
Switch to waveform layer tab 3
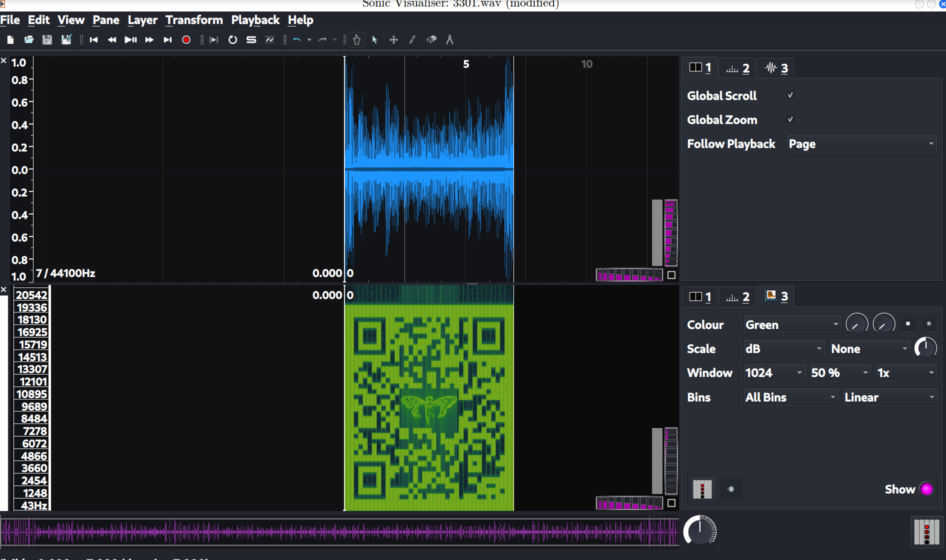(x=776, y=68)
